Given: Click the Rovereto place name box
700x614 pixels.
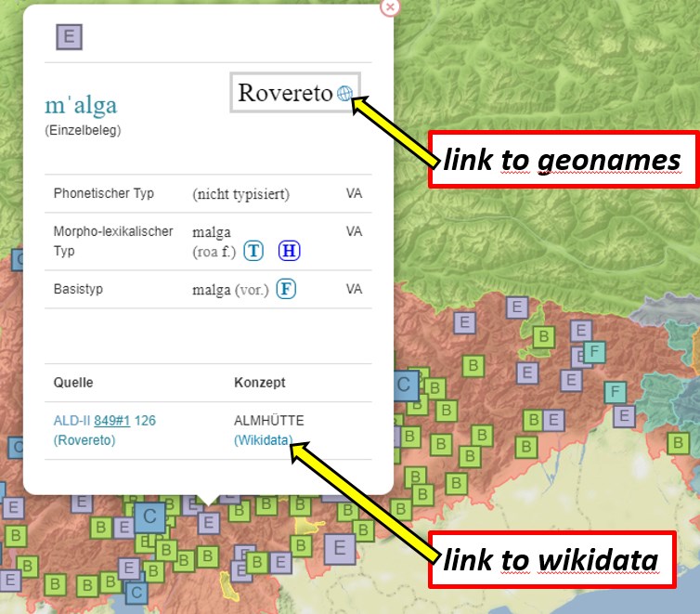Looking at the screenshot, I should [285, 93].
